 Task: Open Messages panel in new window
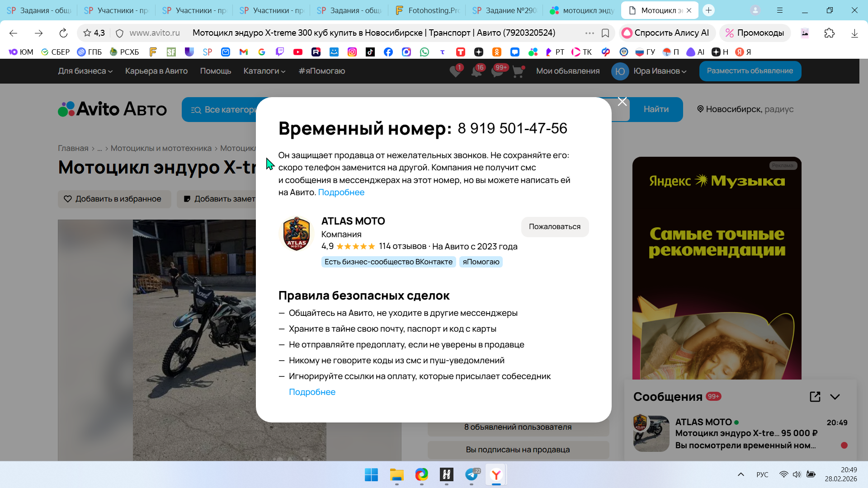[815, 397]
